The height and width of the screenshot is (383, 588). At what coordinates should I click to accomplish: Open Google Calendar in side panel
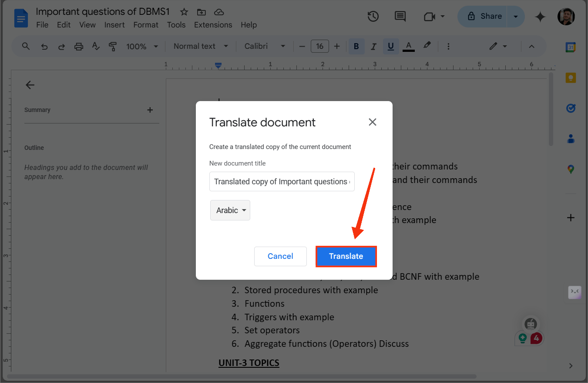tap(571, 47)
